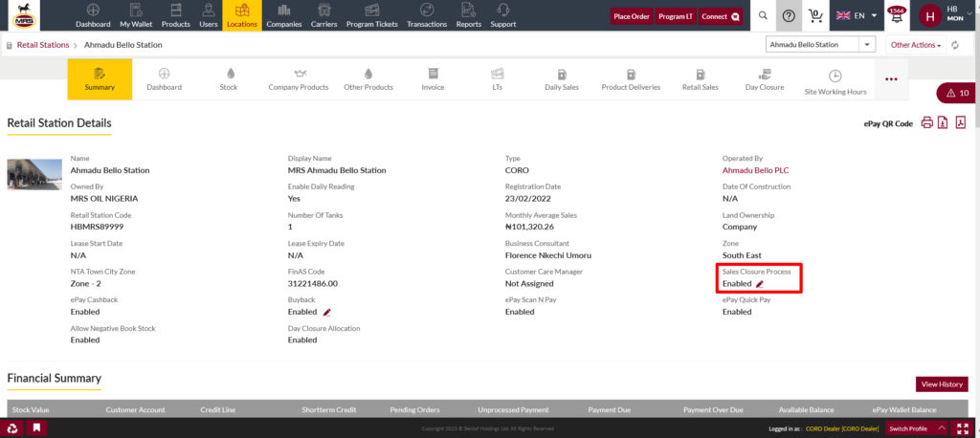Click the recycle icon in bottom bar

[x=12, y=428]
